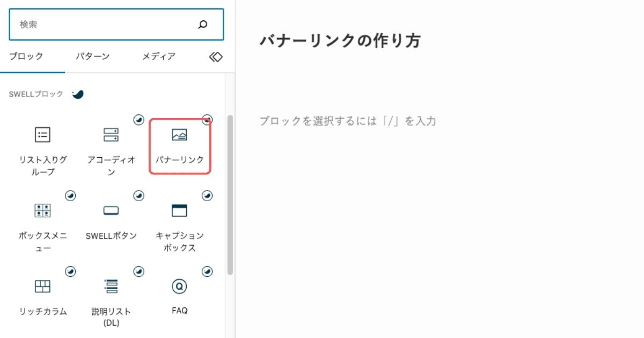Image resolution: width=644 pixels, height=338 pixels.
Task: Collapse the inserter with the double-chevron control
Action: [x=215, y=56]
